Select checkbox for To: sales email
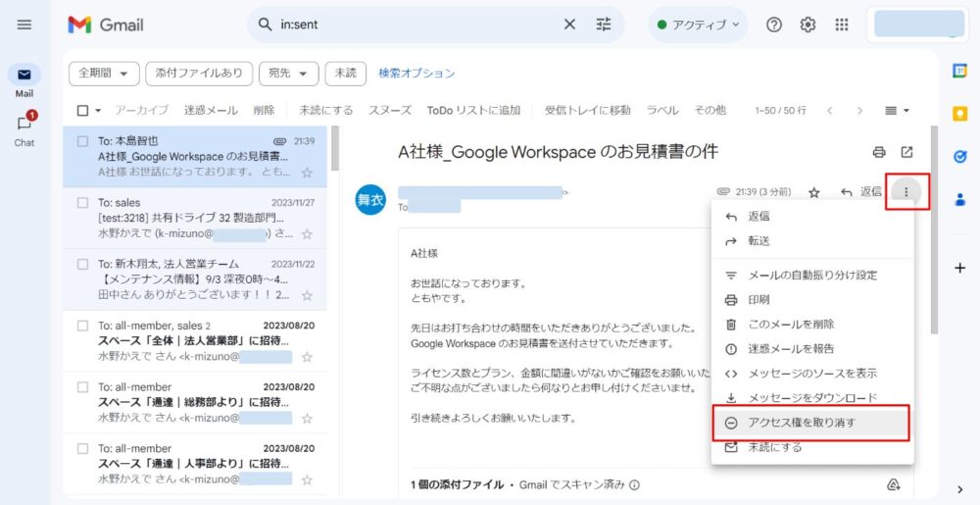This screenshot has height=505, width=980. click(82, 203)
